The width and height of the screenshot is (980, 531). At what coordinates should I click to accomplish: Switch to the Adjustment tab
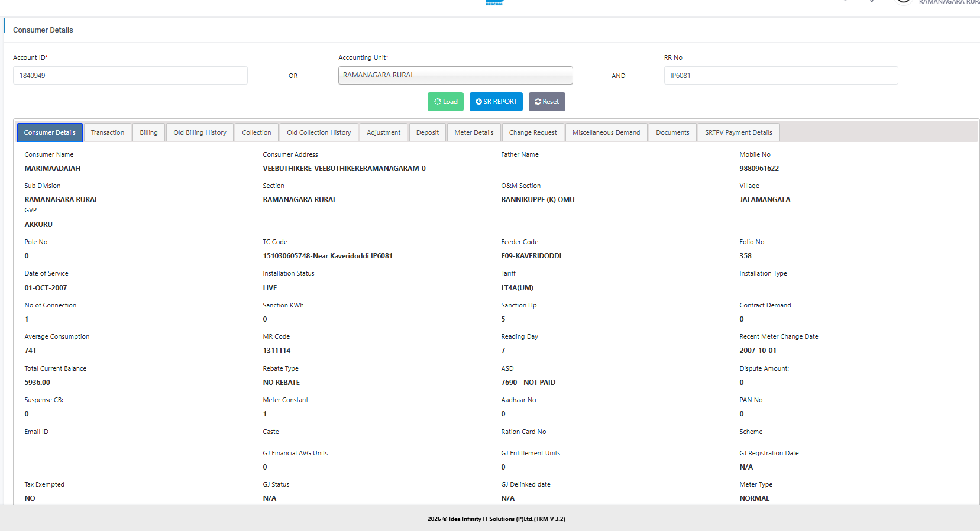(x=384, y=132)
